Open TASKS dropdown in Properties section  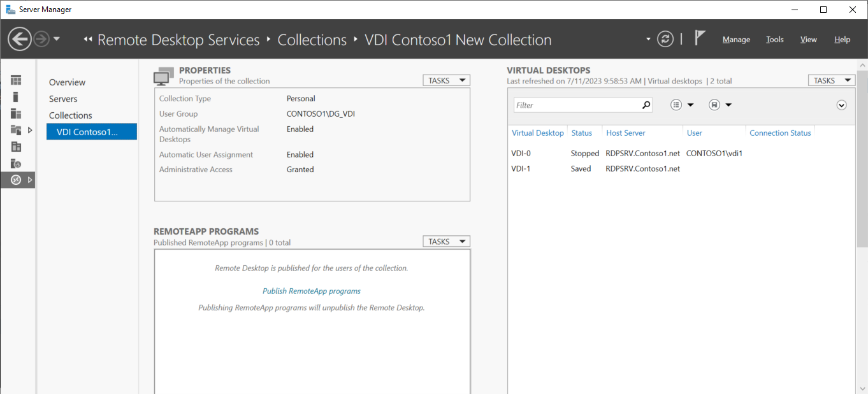point(446,80)
